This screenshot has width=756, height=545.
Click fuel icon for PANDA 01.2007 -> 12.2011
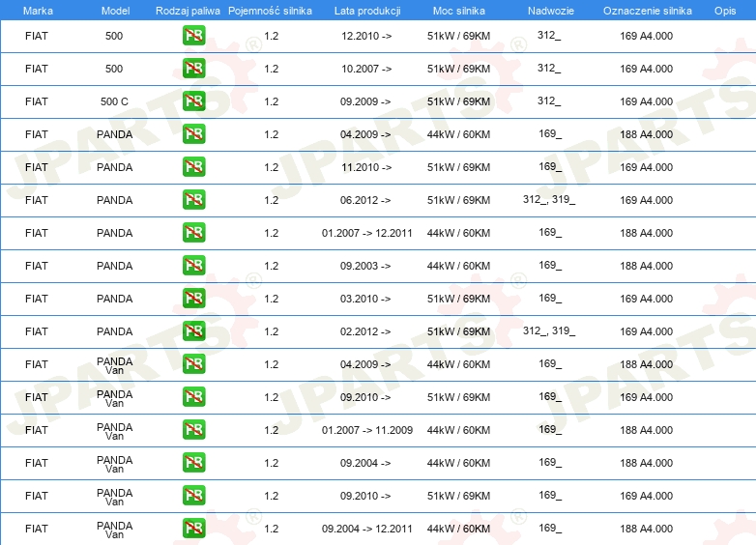pos(193,233)
